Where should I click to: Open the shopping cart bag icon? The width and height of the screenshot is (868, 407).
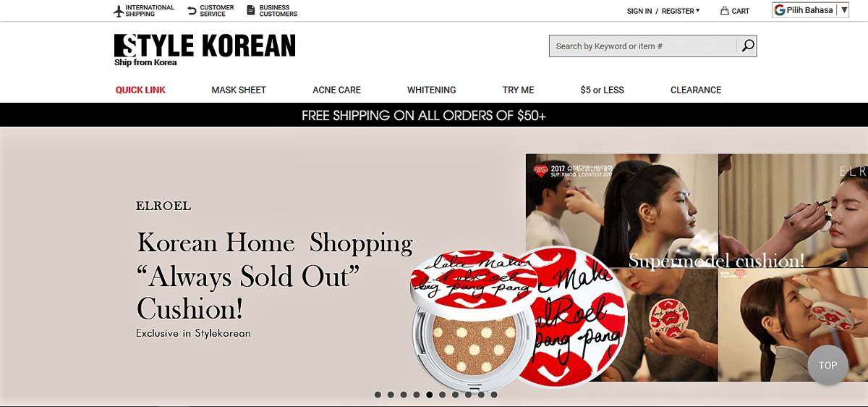(x=724, y=11)
